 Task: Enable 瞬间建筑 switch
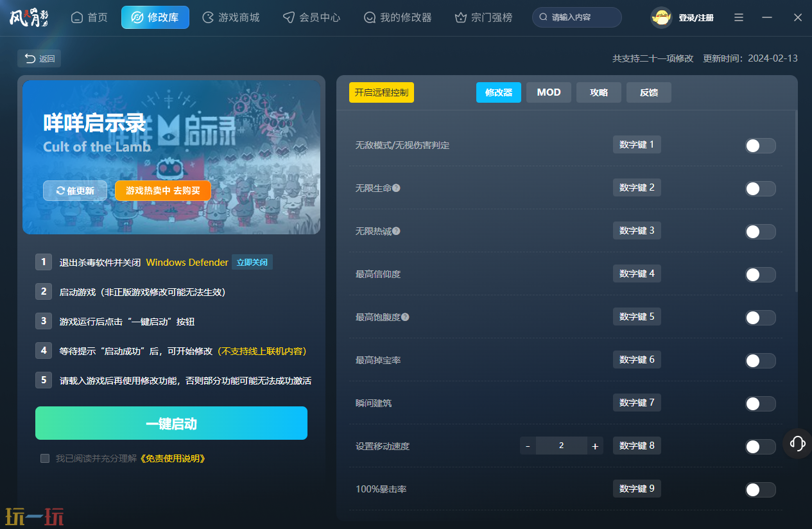pos(761,404)
